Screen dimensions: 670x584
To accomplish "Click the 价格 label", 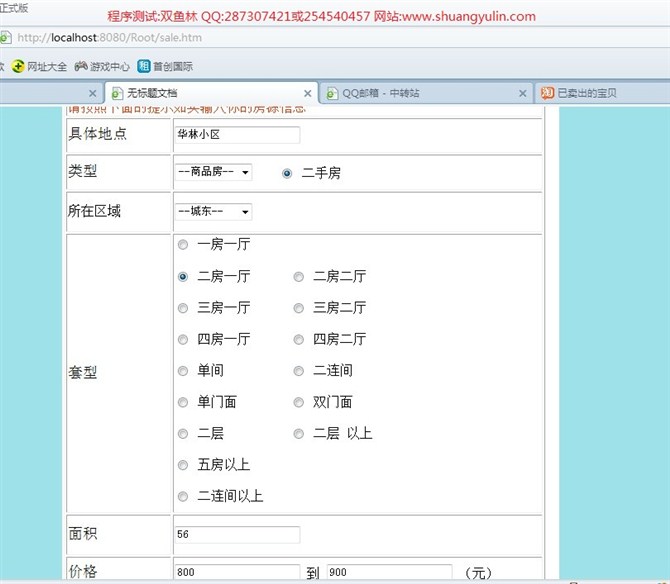I will point(83,571).
